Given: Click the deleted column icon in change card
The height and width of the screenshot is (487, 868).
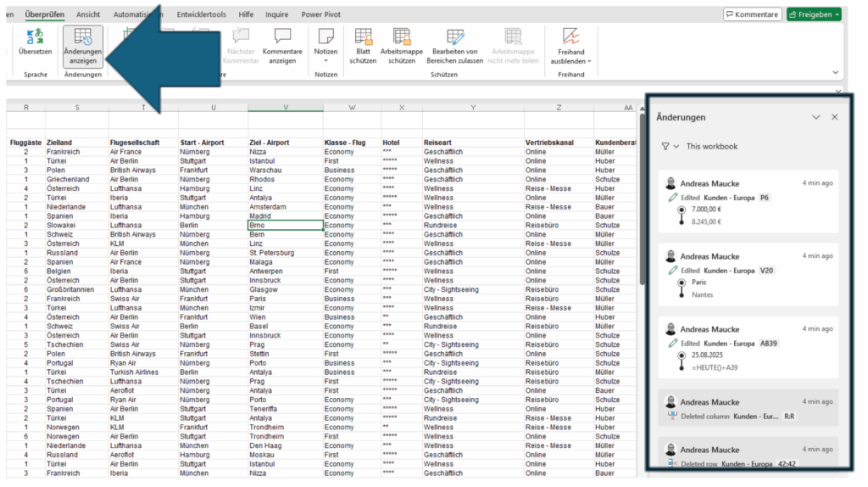Looking at the screenshot, I should tap(672, 416).
